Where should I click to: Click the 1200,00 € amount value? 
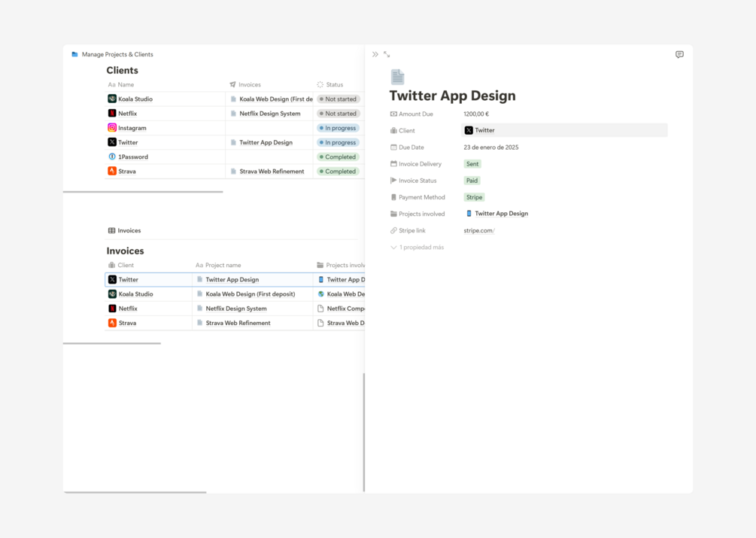click(x=476, y=114)
